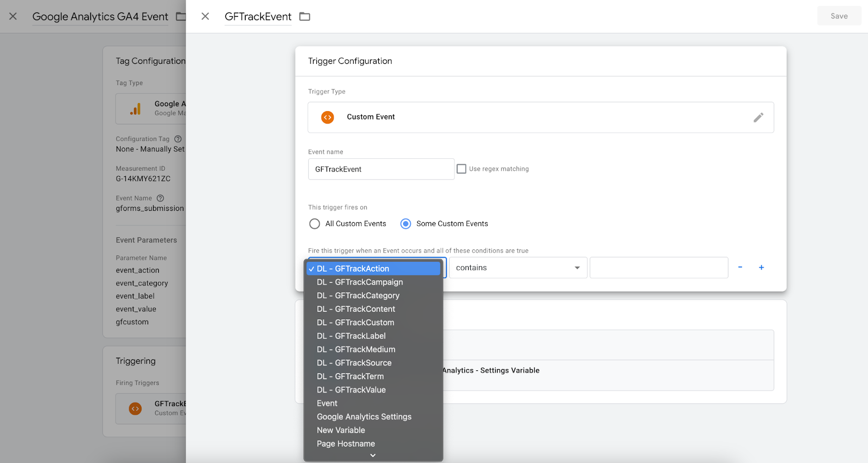Open help icon beside Event Name label

tap(160, 198)
